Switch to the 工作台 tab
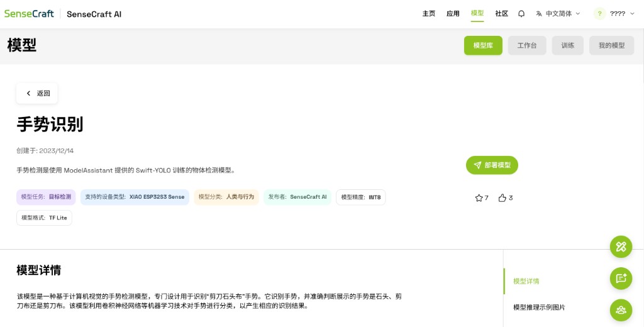Image resolution: width=644 pixels, height=327 pixels. pyautogui.click(x=527, y=45)
